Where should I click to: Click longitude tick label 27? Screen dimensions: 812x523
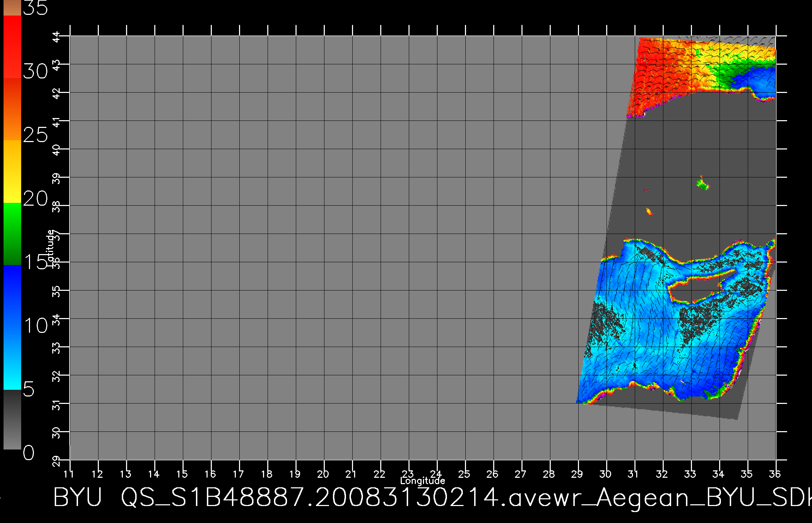coord(521,474)
